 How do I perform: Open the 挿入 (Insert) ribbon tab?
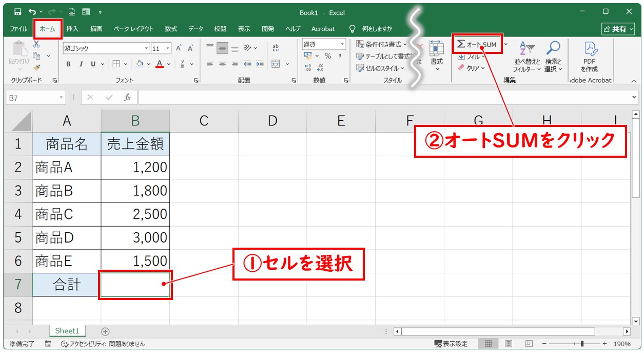[72, 29]
